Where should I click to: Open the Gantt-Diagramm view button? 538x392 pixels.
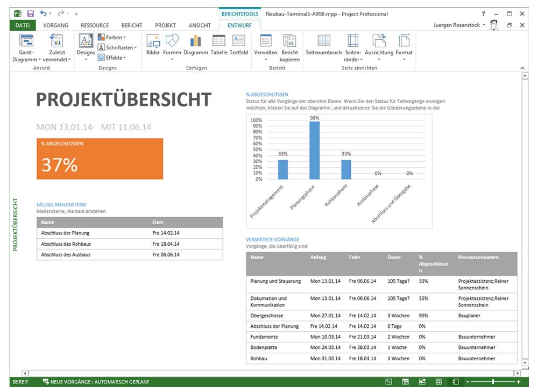click(26, 48)
